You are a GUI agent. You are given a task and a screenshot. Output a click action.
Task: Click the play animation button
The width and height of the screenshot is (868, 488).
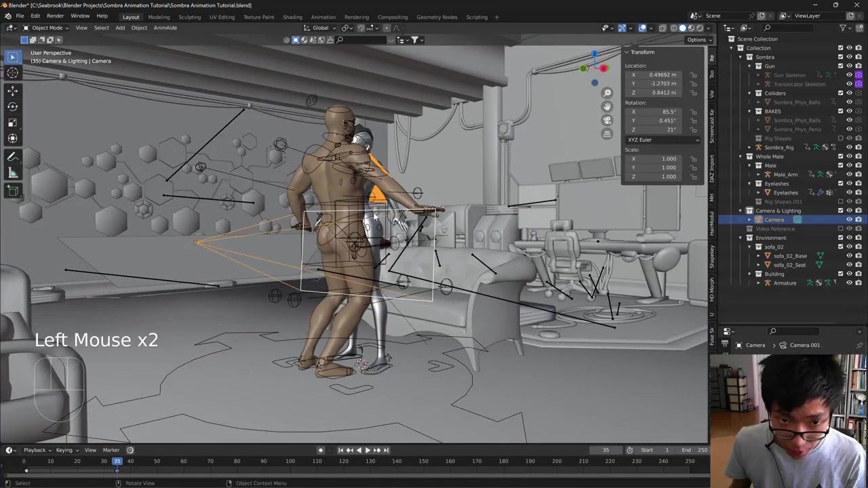tap(368, 450)
